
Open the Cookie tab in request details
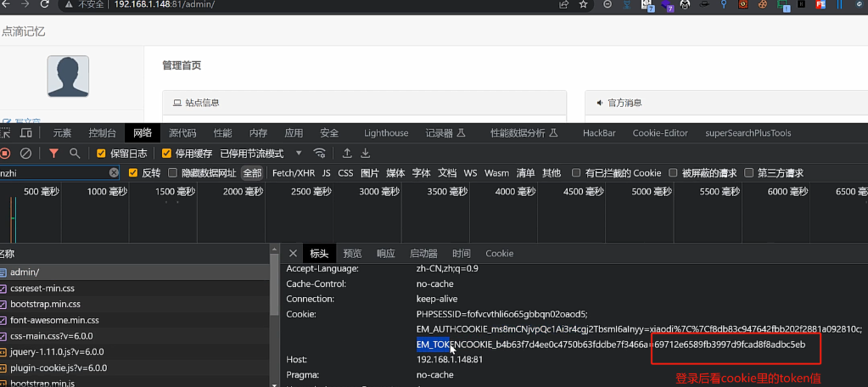[499, 253]
